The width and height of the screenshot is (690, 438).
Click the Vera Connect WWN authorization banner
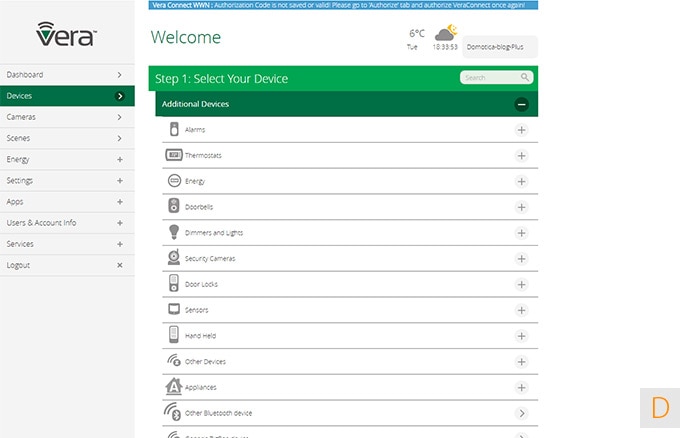[x=343, y=5]
